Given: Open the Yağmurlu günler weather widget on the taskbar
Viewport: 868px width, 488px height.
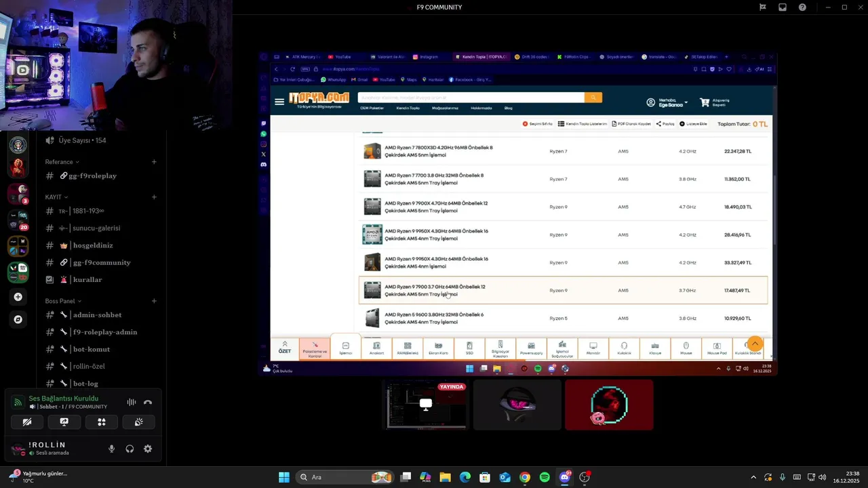Looking at the screenshot, I should tap(39, 477).
